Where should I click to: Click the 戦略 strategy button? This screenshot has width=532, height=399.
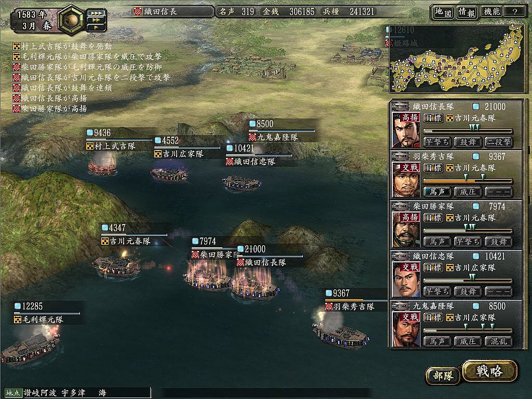pos(489,371)
